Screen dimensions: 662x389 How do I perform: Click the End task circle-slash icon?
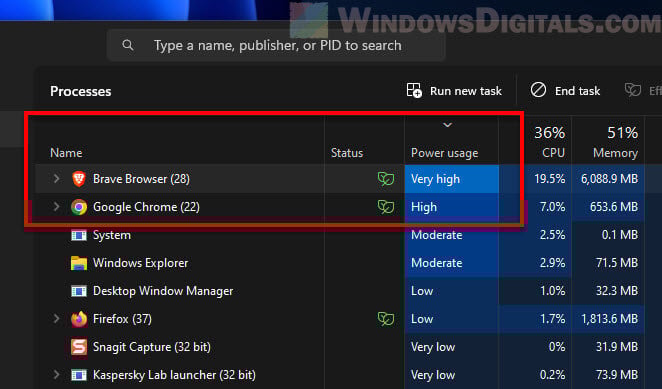pyautogui.click(x=538, y=90)
